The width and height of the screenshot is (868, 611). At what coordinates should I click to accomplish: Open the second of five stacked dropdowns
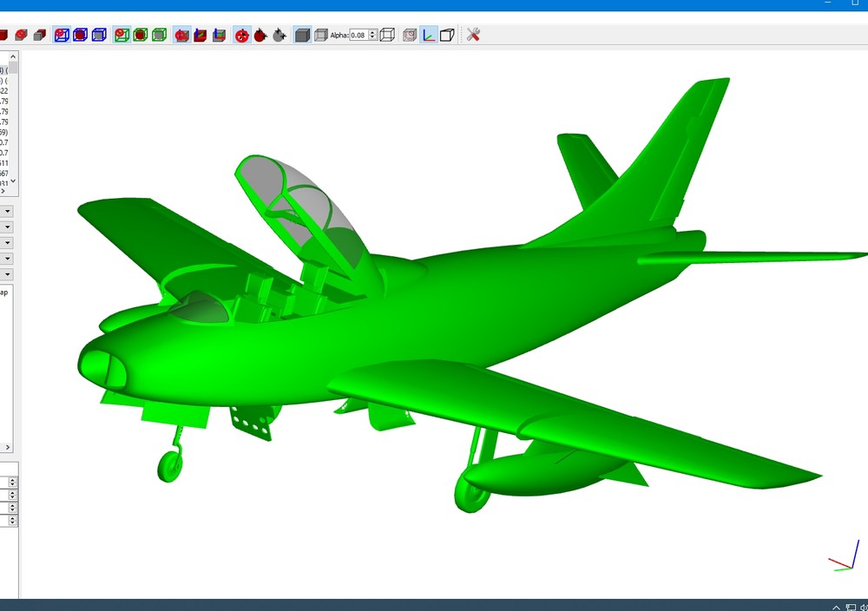(x=7, y=227)
